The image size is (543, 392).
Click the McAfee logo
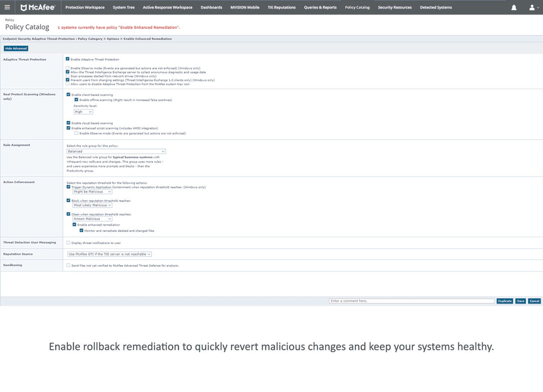[x=38, y=7]
